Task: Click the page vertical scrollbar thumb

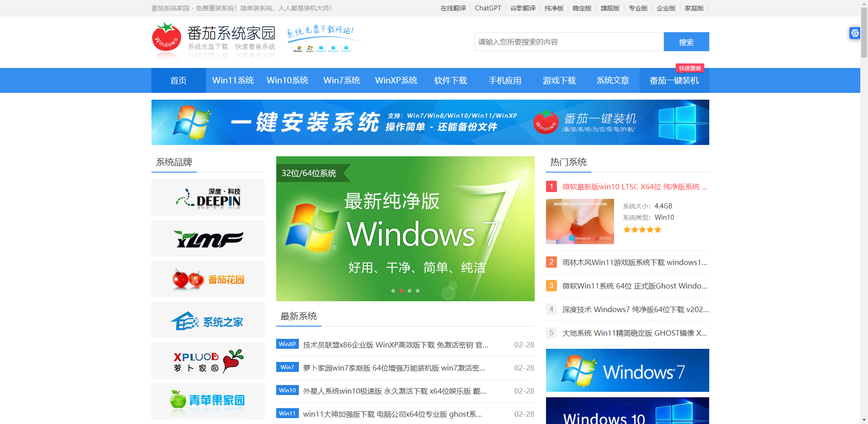Action: pos(864,33)
